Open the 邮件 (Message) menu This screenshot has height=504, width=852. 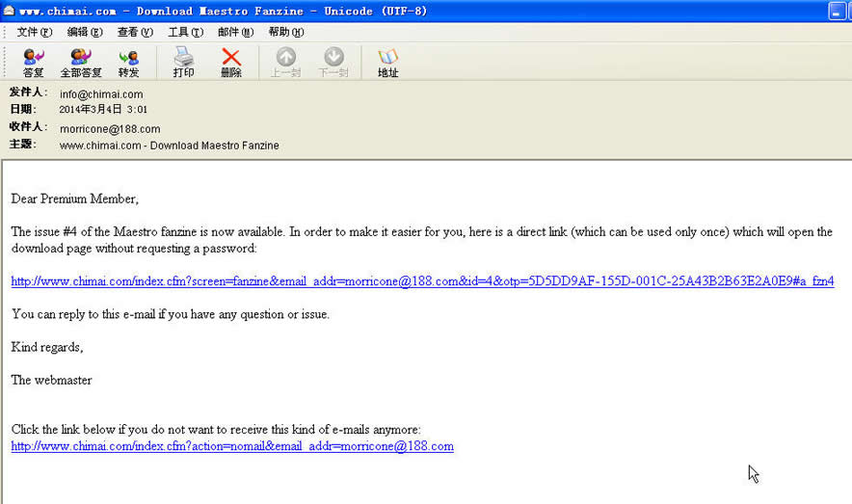pos(236,32)
